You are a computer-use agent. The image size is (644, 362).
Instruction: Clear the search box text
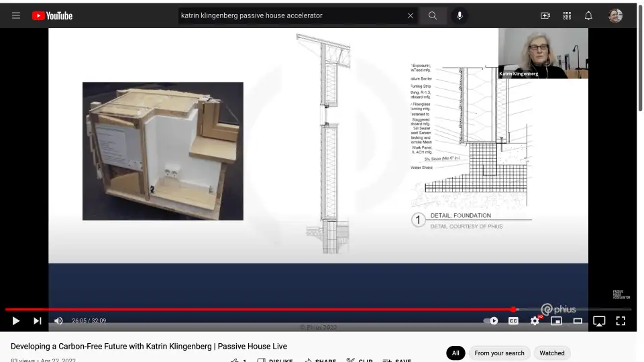(411, 15)
